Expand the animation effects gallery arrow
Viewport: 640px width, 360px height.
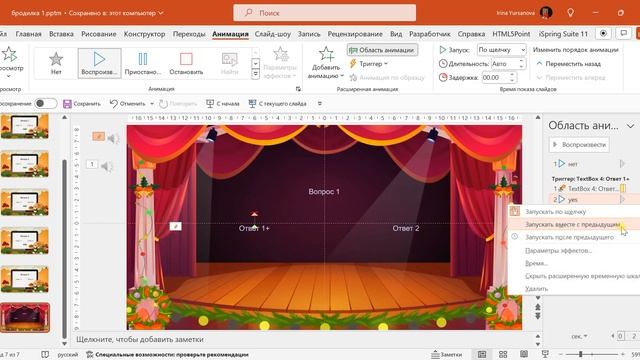click(x=256, y=74)
